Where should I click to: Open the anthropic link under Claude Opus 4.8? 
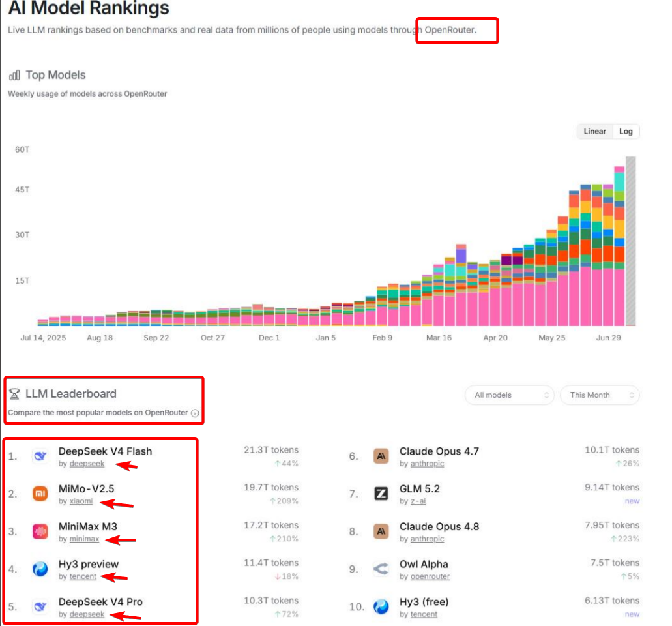pos(428,539)
